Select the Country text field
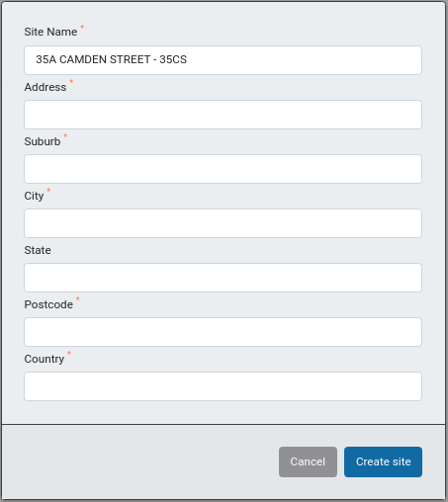 pos(223,386)
